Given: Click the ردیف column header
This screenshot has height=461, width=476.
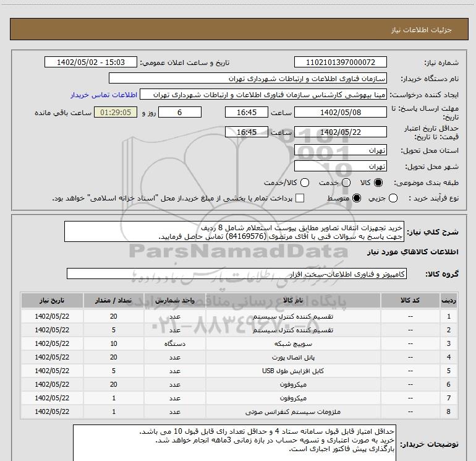Looking at the screenshot, I should (x=448, y=301).
